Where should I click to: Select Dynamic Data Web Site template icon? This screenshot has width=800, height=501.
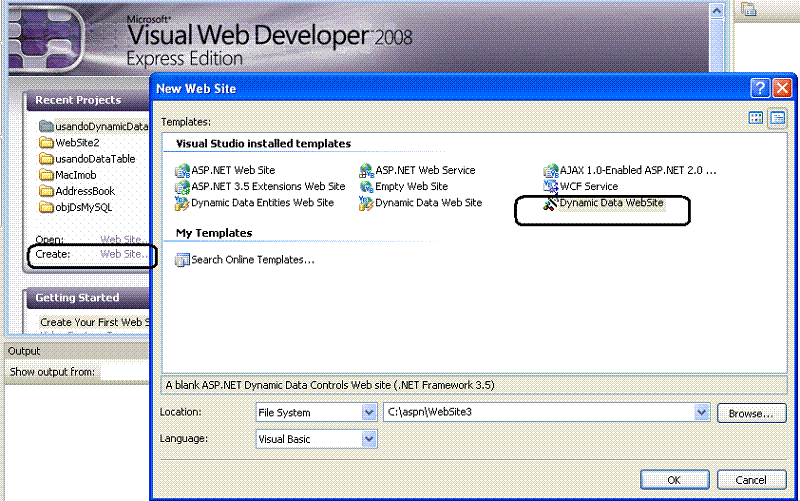[x=366, y=203]
